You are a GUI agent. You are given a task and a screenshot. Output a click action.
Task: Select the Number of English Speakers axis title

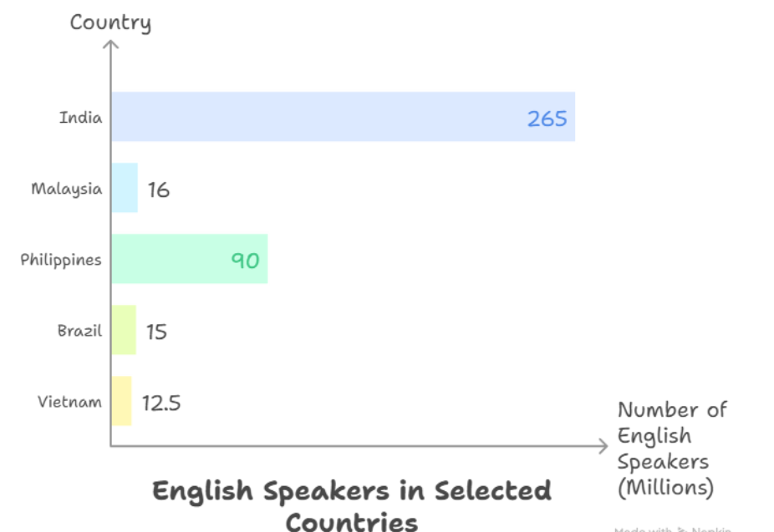672,448
